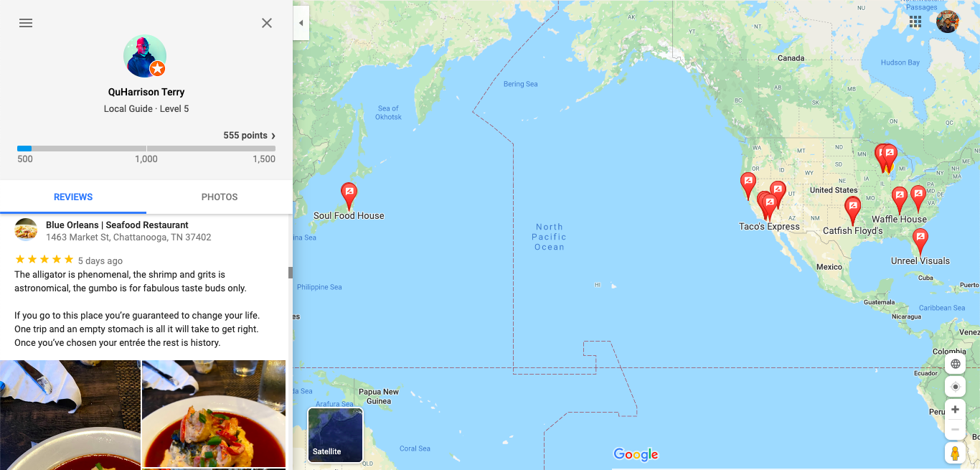
Task: Select the Unreel Visuals map pin
Action: 920,241
